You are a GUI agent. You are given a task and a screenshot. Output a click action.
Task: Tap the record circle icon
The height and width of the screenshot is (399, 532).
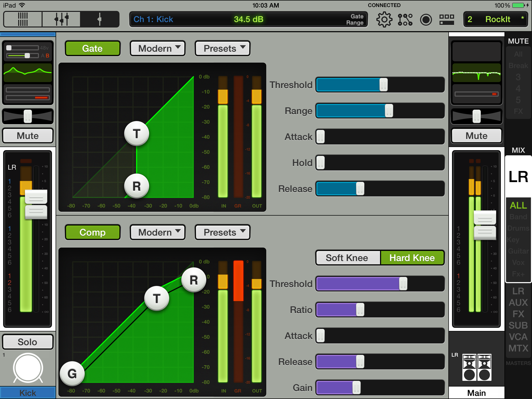click(x=426, y=19)
